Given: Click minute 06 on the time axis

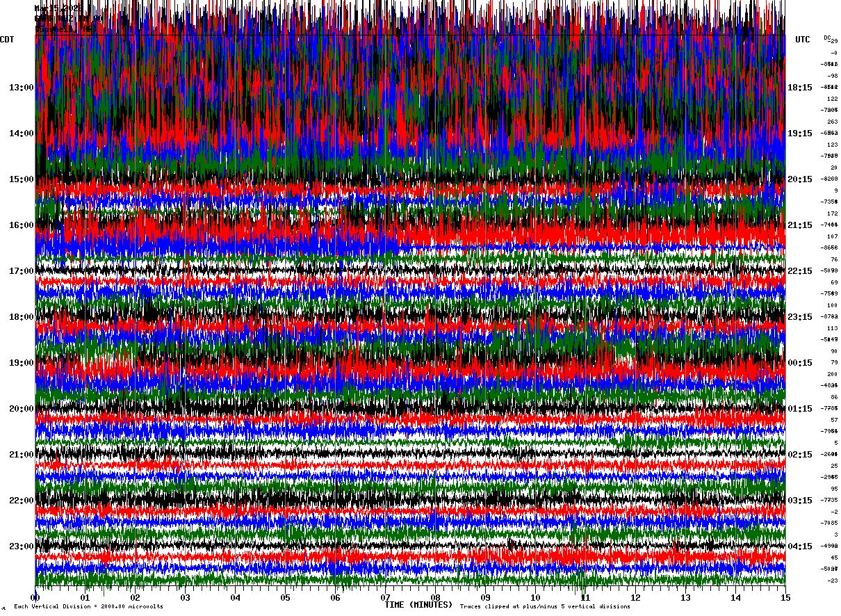Looking at the screenshot, I should tap(336, 597).
